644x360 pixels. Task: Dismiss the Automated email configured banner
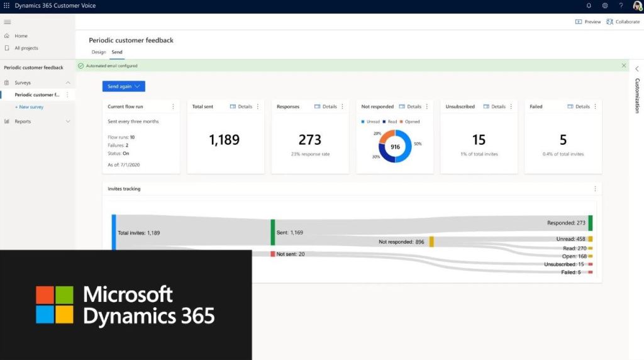point(624,65)
